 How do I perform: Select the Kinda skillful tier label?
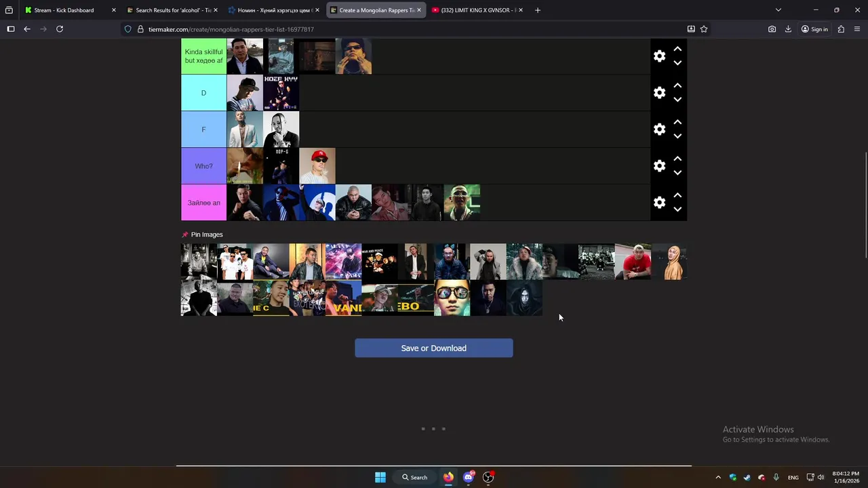(x=203, y=56)
